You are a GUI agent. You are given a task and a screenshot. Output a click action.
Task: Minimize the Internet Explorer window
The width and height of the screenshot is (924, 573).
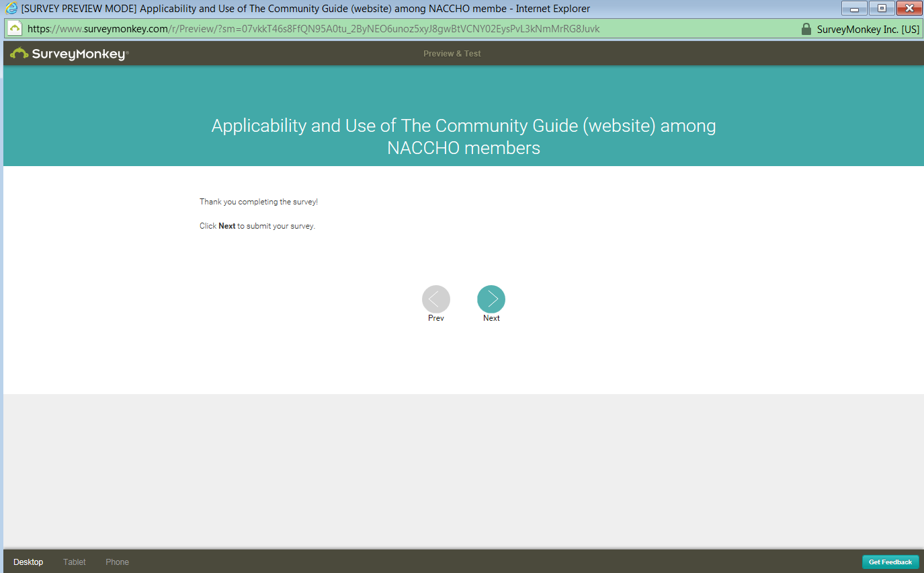[x=854, y=9]
